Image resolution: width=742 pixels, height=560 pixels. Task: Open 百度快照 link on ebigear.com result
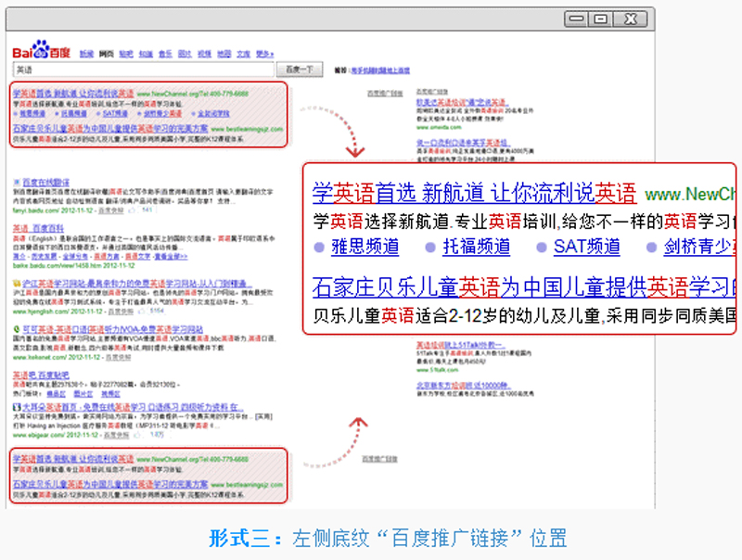pos(116,435)
